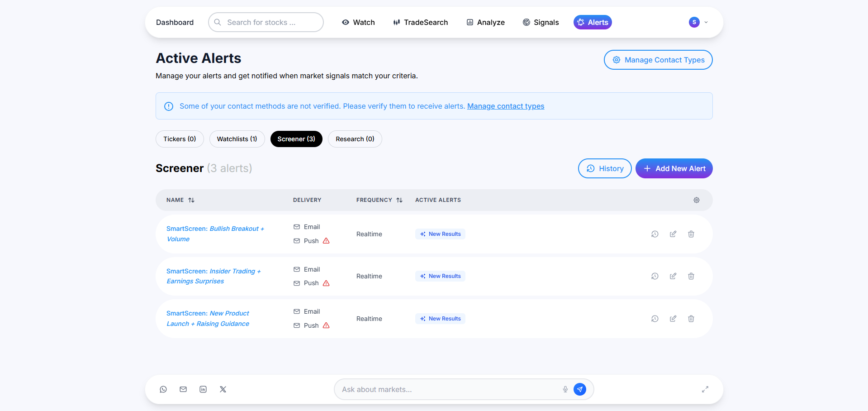Edit the Insider Trading + Earnings Surprises alert

click(x=673, y=276)
